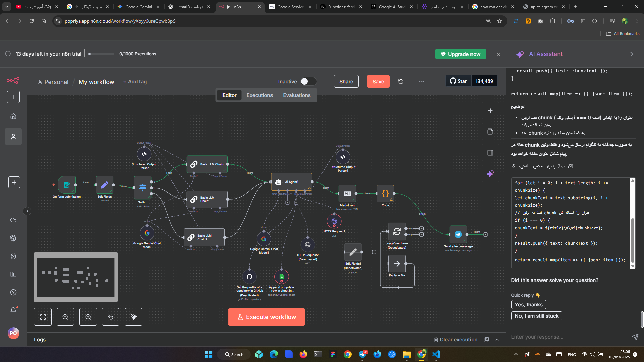Click the Google Gemini Chat Model node
Screen dimensions: 644x362
(x=147, y=233)
